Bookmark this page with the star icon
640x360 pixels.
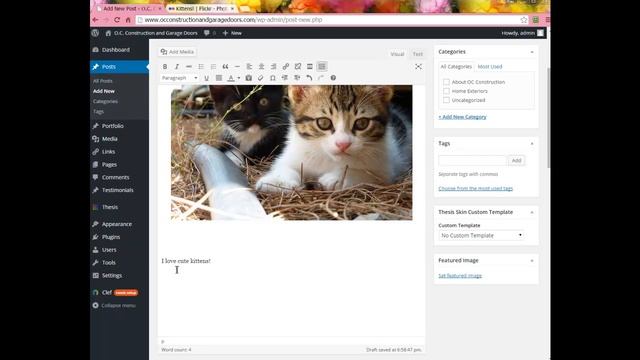click(x=524, y=20)
